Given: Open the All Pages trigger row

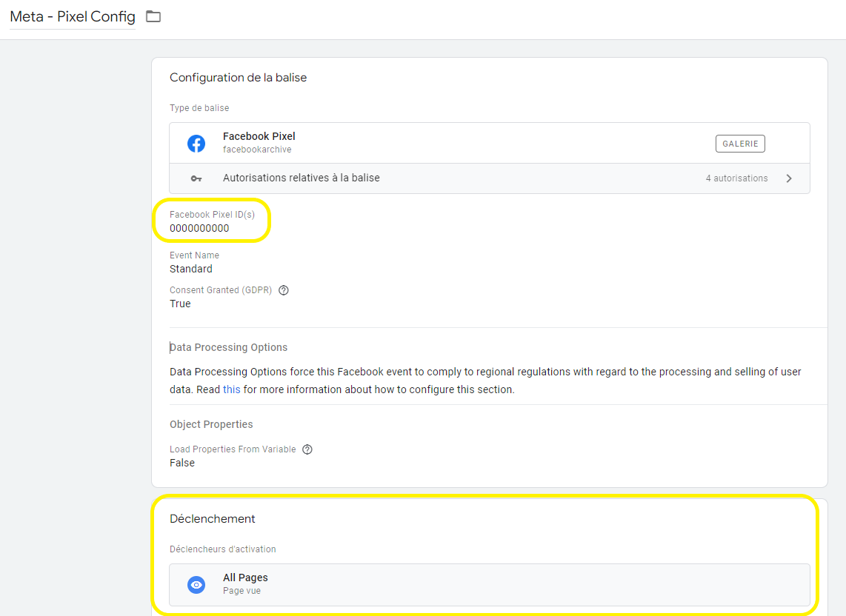Looking at the screenshot, I should [x=489, y=584].
